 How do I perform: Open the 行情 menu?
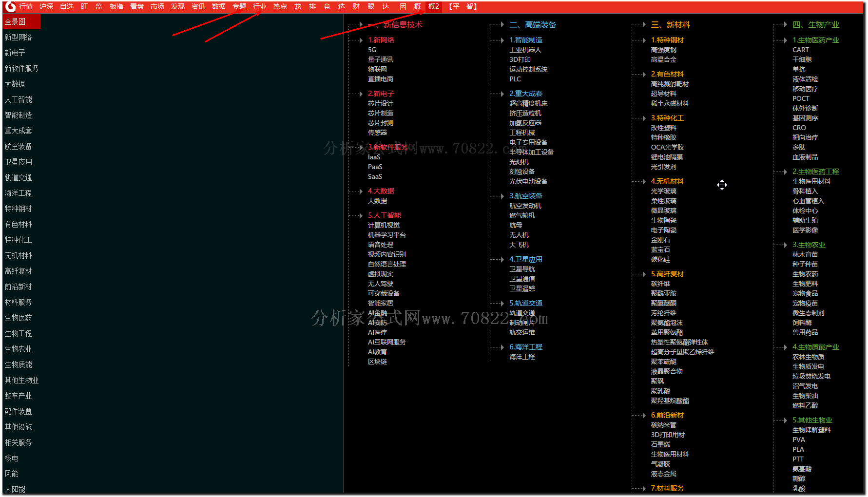click(26, 6)
